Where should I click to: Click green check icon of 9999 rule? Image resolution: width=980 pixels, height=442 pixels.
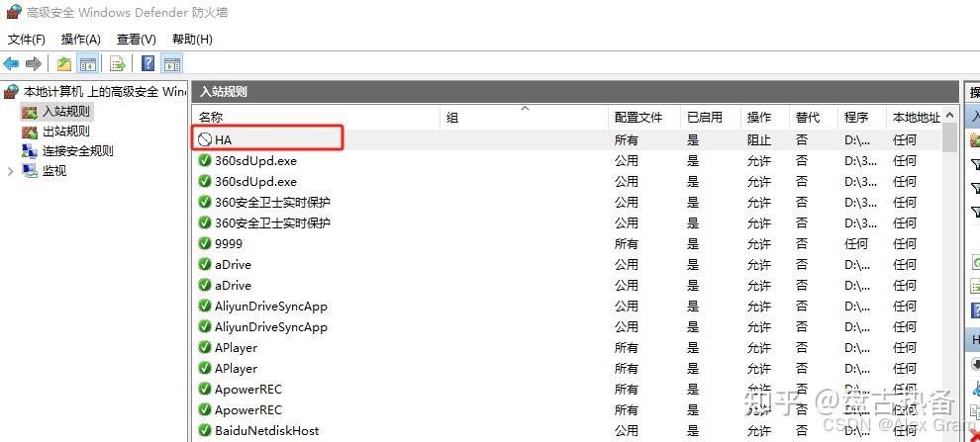click(x=205, y=243)
